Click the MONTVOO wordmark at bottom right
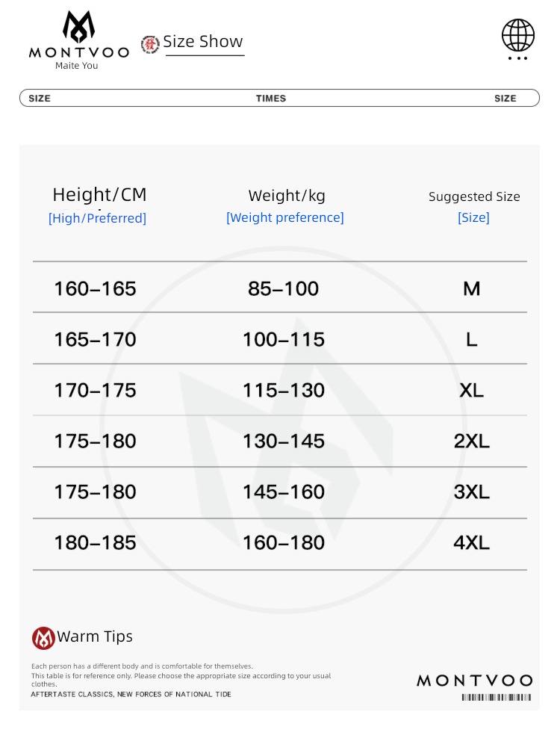Image resolution: width=560 pixels, height=747 pixels. click(474, 681)
